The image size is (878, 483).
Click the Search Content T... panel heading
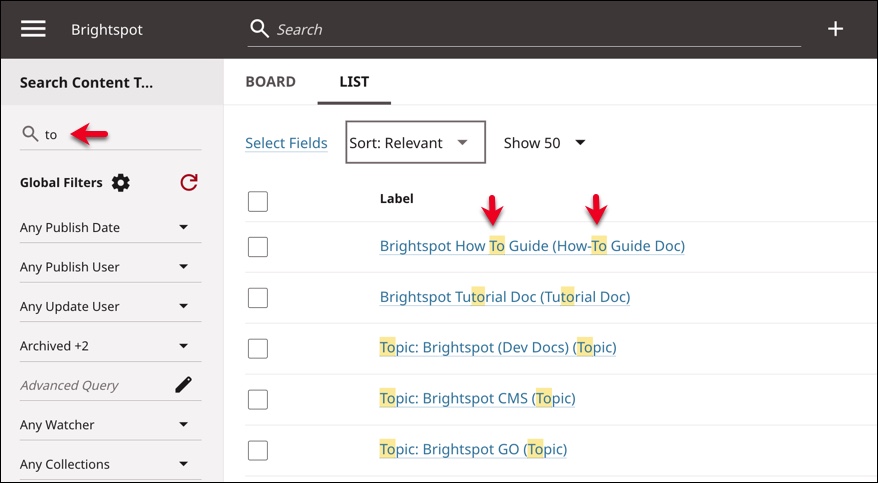tap(86, 83)
